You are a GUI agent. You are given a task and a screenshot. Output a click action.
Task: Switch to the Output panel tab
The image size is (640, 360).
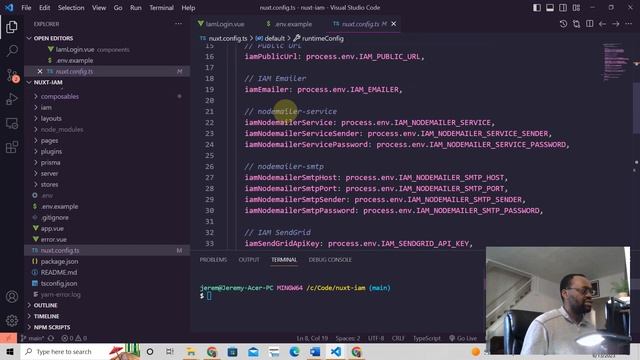[249, 260]
